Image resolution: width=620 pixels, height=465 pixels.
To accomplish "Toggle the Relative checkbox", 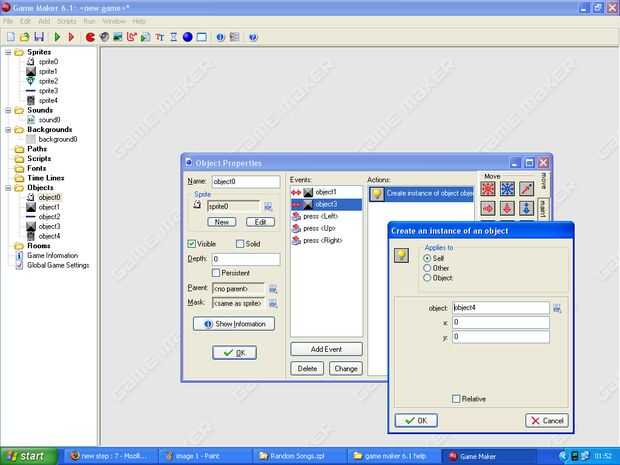I will tap(456, 399).
